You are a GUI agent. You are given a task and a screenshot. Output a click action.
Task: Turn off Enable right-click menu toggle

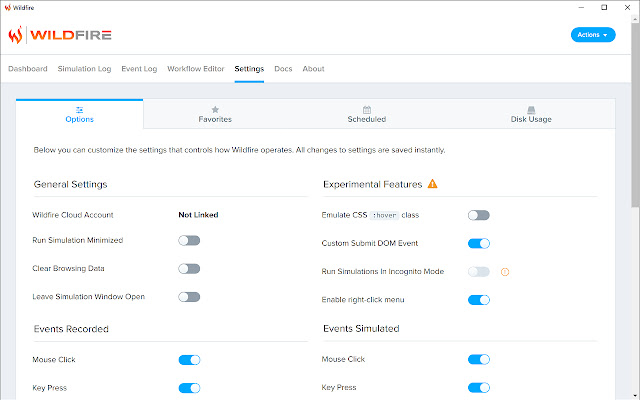point(479,299)
